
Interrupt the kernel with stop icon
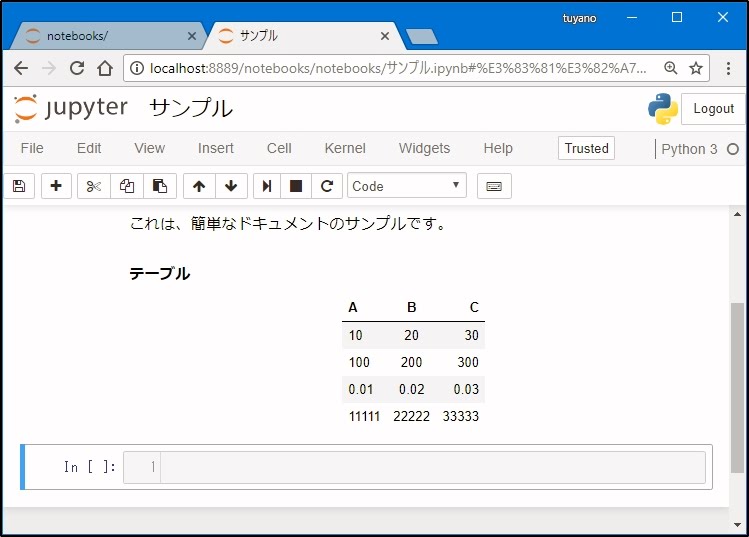click(x=296, y=186)
